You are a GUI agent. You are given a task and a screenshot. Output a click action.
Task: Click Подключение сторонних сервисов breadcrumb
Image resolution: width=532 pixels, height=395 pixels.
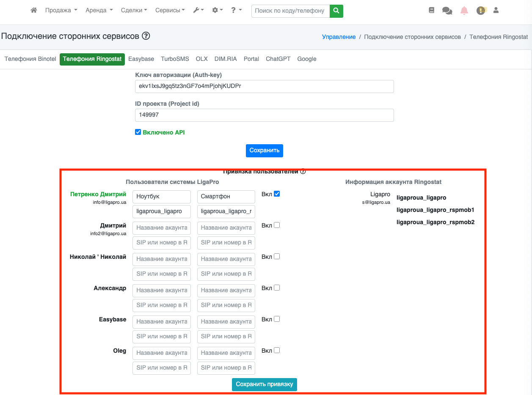pos(412,37)
